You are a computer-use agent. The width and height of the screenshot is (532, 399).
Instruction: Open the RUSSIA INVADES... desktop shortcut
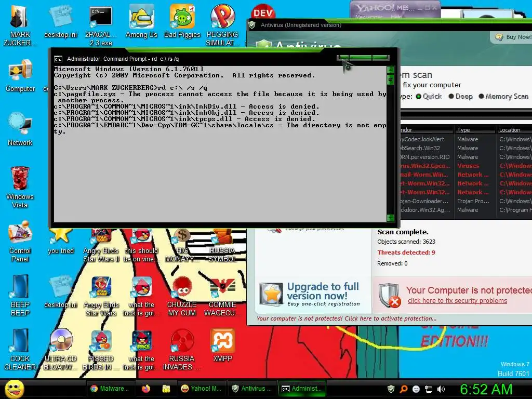click(182, 350)
